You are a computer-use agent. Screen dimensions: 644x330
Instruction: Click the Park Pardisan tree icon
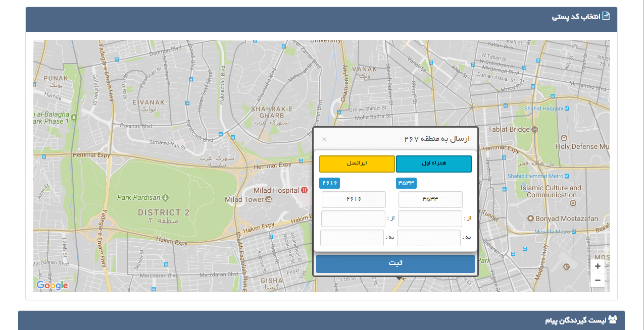[x=166, y=197]
